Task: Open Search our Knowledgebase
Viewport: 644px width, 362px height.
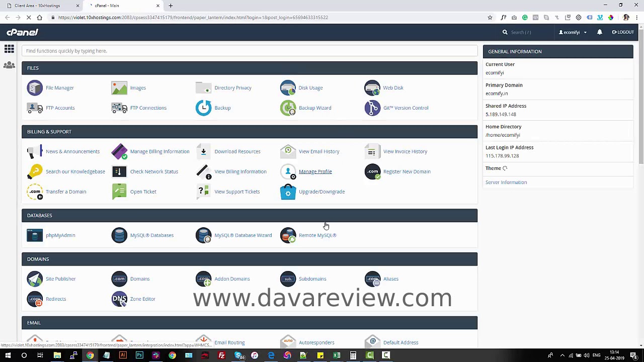Action: click(x=75, y=171)
